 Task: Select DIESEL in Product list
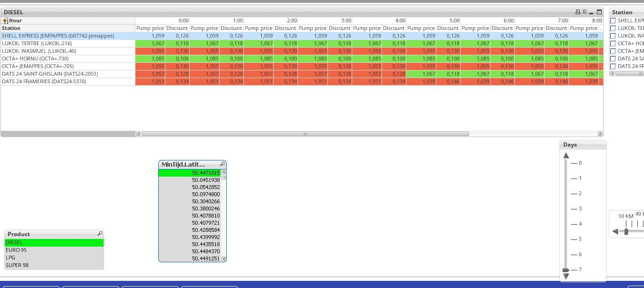54,242
